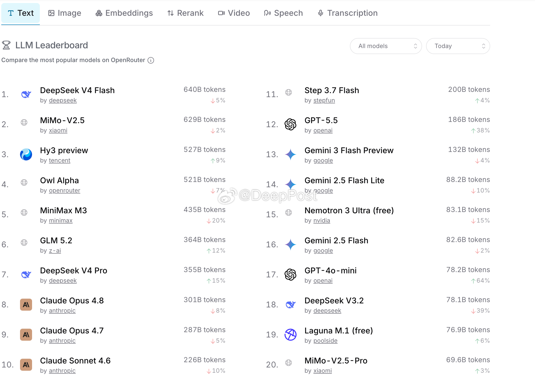Open the Claude Opus 4.8 model
This screenshot has width=535, height=392.
72,301
